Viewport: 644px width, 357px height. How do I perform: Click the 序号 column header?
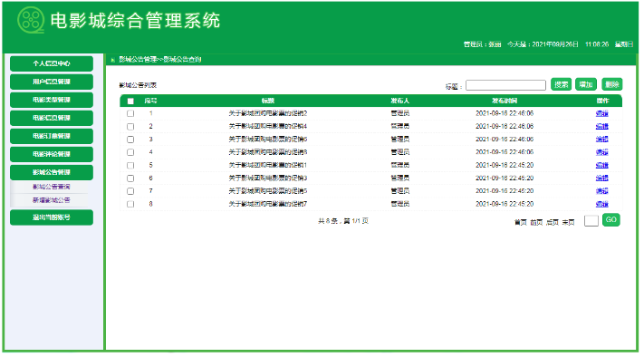(x=150, y=101)
